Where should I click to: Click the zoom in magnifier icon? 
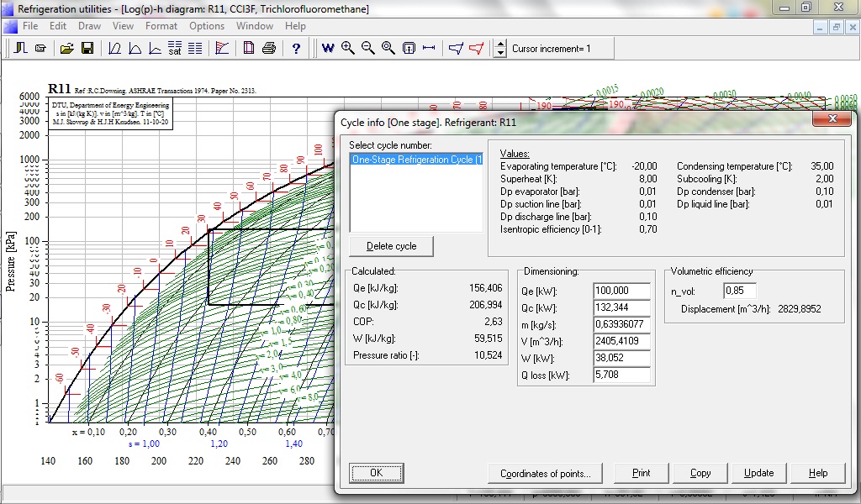[348, 49]
